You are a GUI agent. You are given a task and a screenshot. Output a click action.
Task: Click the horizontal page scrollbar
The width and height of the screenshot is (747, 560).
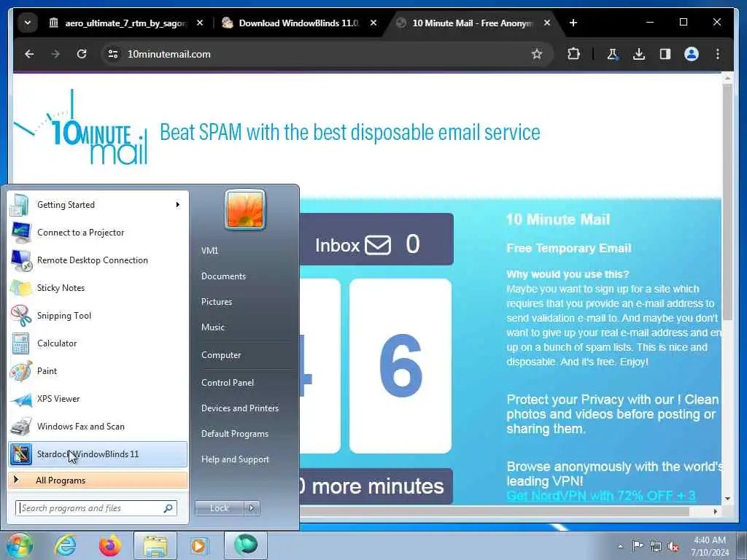pos(494,511)
